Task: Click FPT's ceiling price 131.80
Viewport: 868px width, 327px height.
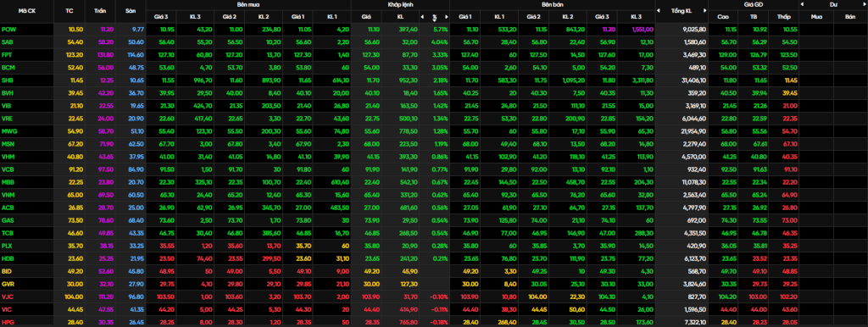Action: [106, 55]
